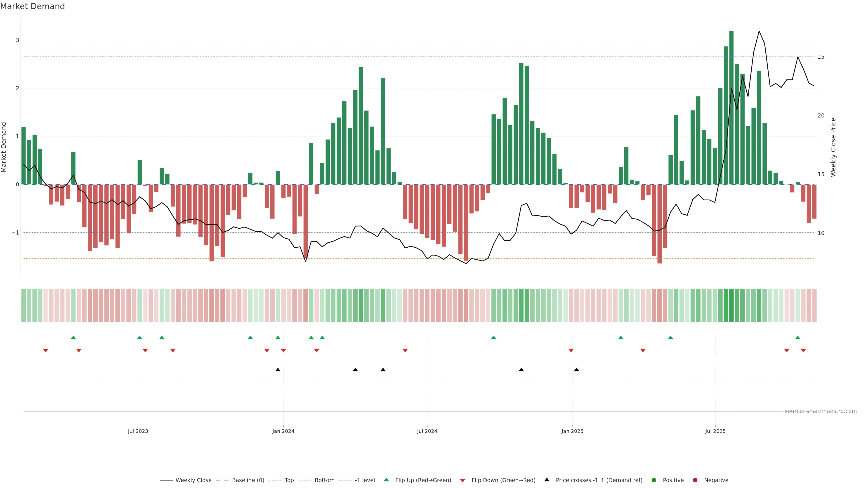
Task: Click the Negative red dot in legend
Action: (x=695, y=480)
